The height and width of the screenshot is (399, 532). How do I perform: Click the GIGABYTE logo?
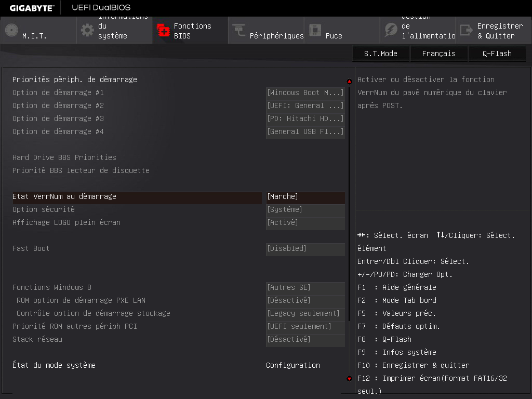tap(32, 8)
